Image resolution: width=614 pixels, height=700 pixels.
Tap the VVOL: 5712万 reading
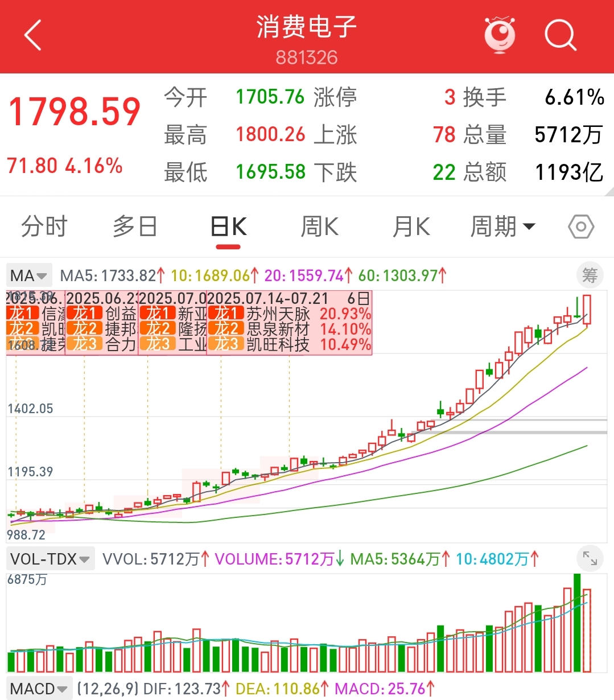pos(156,559)
